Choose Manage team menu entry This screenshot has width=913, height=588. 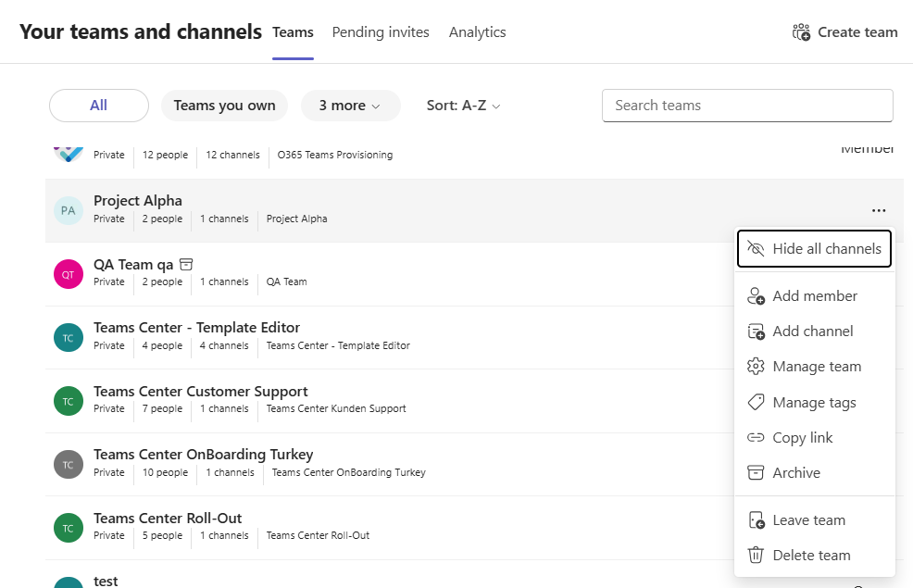coord(814,367)
